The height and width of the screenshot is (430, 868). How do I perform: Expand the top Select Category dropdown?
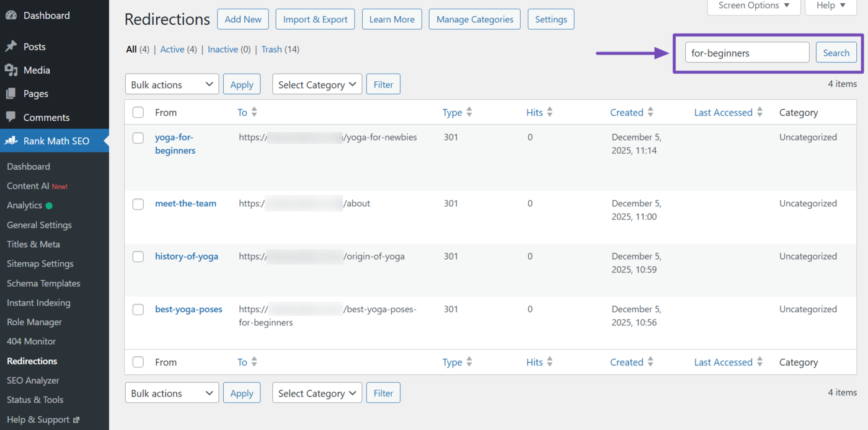pos(317,84)
